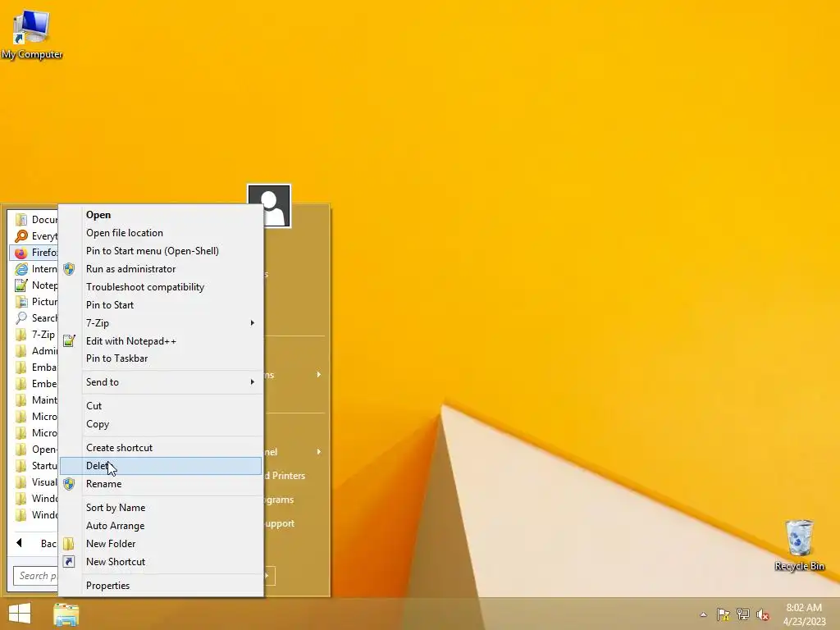Open the Open-Shell program folder
This screenshot has width=840, height=630.
pos(34,450)
